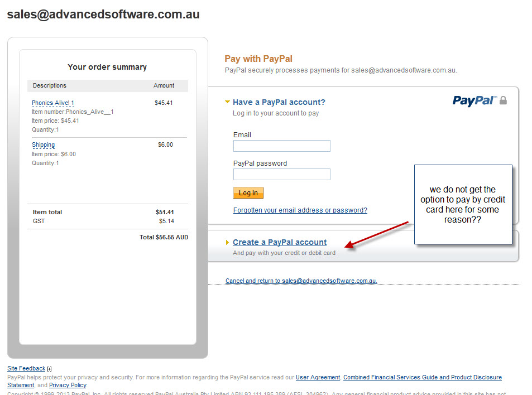Click into the PayPal password field
Viewport: 532px width, 395px height.
281,175
